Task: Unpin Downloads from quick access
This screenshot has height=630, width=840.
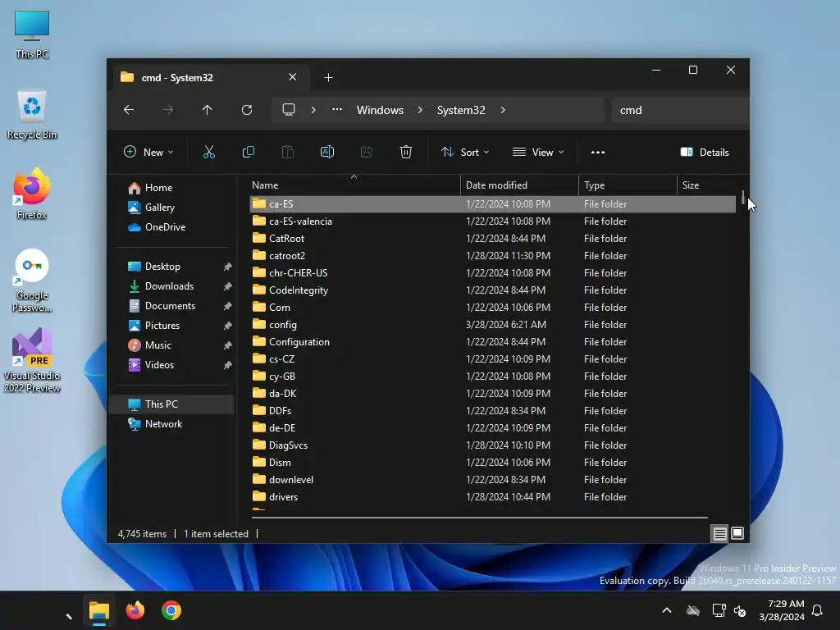Action: (x=228, y=286)
